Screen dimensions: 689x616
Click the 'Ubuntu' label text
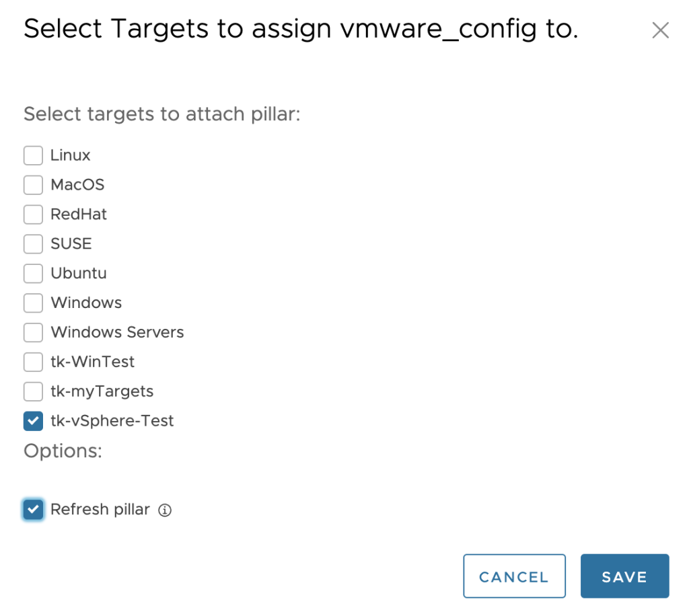pyautogui.click(x=79, y=274)
